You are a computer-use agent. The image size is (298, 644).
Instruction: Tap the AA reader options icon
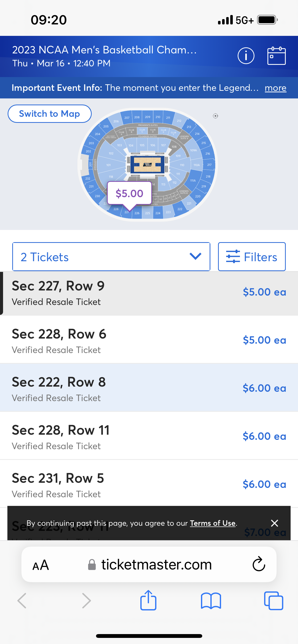tap(41, 565)
